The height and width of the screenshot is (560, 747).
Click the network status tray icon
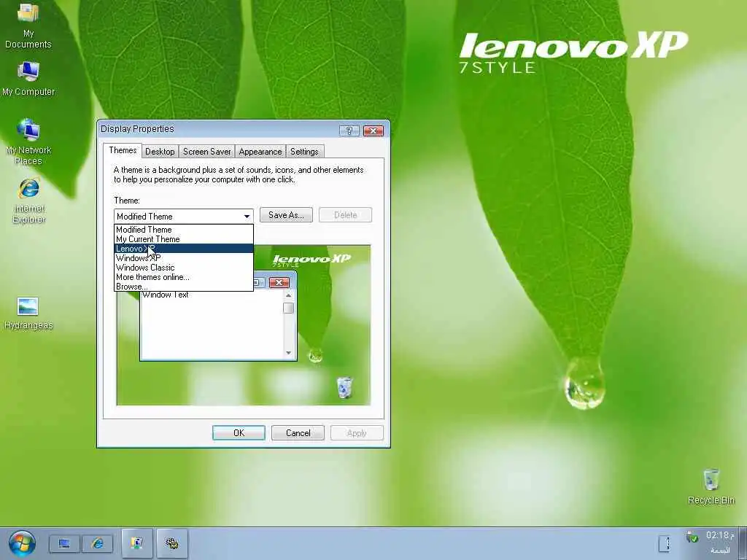(692, 537)
